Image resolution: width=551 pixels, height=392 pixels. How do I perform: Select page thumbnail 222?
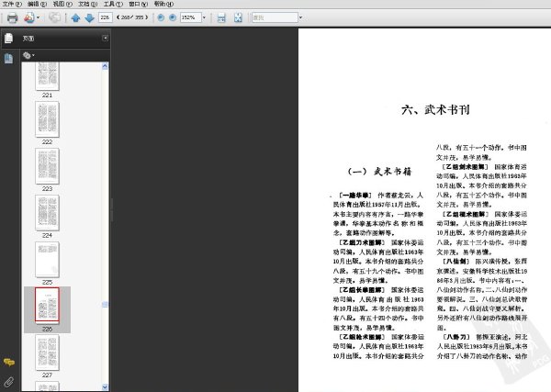click(x=47, y=119)
